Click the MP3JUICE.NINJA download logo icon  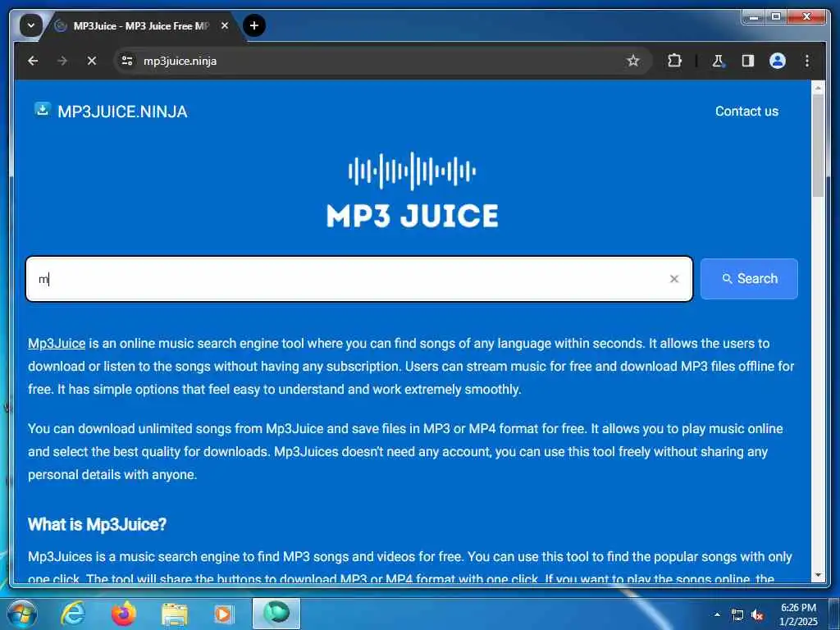pyautogui.click(x=43, y=109)
